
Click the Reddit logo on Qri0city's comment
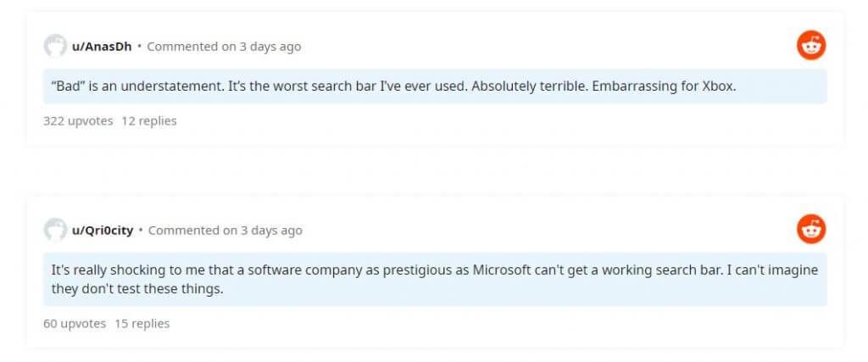coord(811,229)
